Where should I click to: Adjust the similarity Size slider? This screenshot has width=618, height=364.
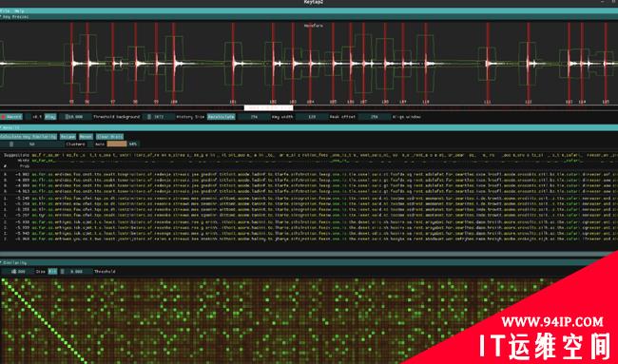point(17,272)
